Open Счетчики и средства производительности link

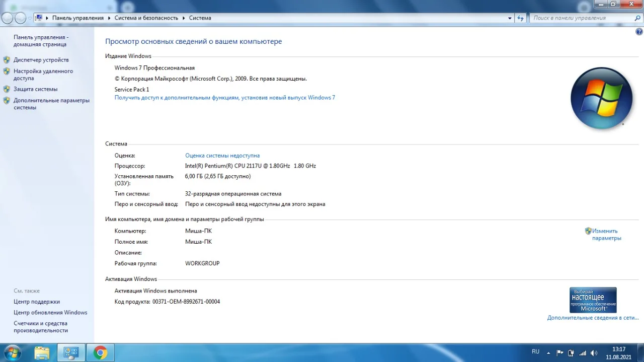(x=41, y=327)
